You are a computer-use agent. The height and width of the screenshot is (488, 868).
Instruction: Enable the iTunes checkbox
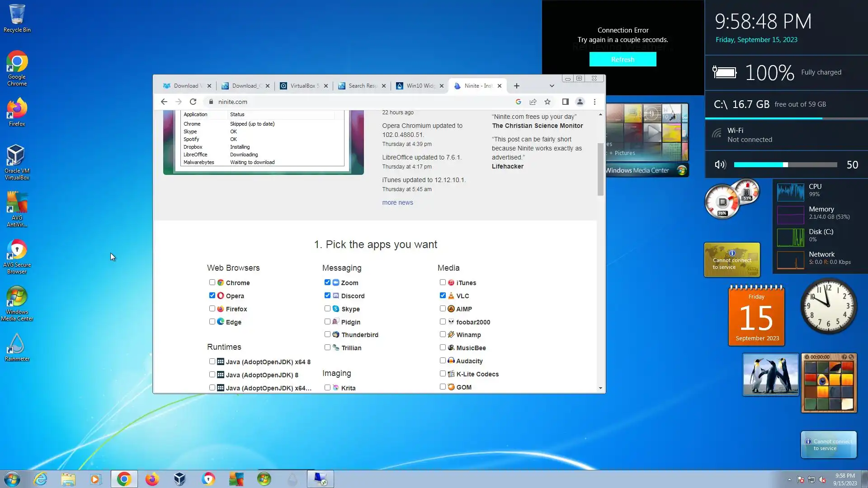click(443, 282)
